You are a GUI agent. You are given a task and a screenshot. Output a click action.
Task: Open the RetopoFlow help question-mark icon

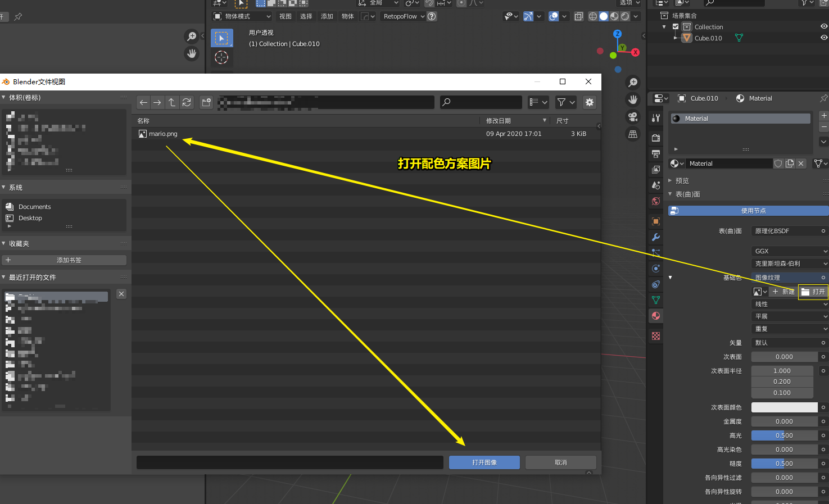pyautogui.click(x=432, y=16)
